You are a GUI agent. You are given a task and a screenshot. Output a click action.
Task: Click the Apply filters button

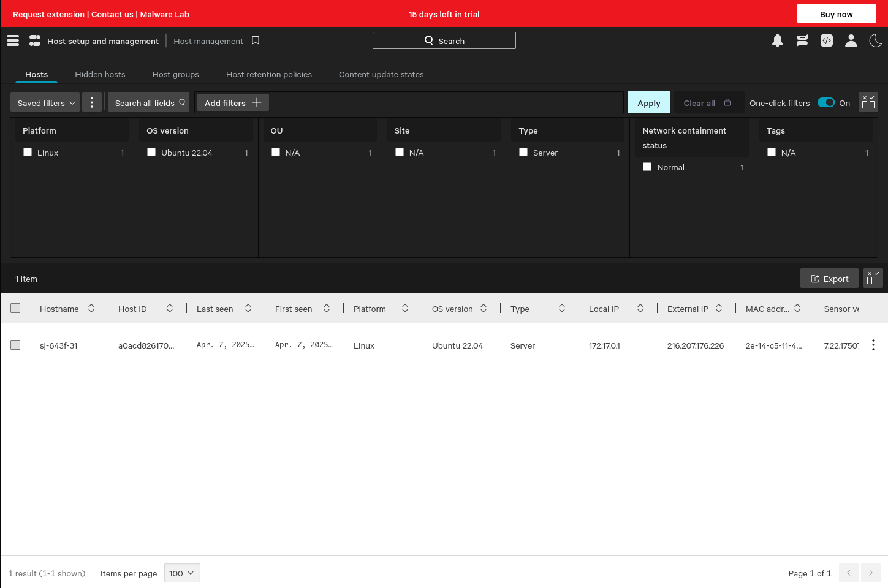click(648, 102)
